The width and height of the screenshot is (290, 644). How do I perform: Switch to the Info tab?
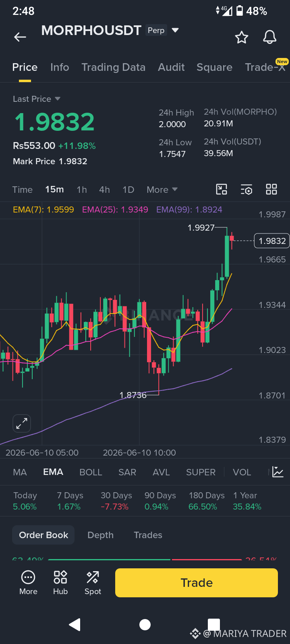click(60, 67)
